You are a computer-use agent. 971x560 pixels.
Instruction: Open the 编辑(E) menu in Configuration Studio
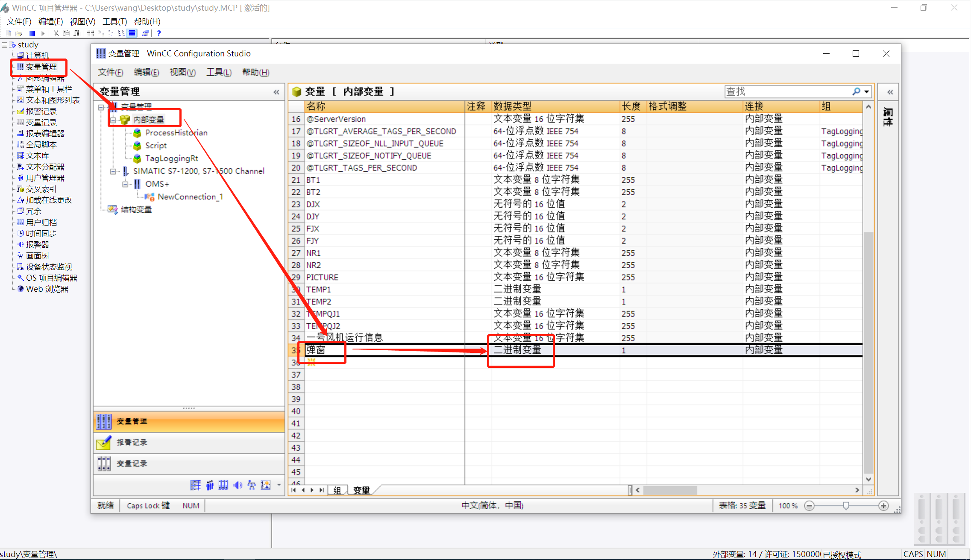tap(146, 72)
